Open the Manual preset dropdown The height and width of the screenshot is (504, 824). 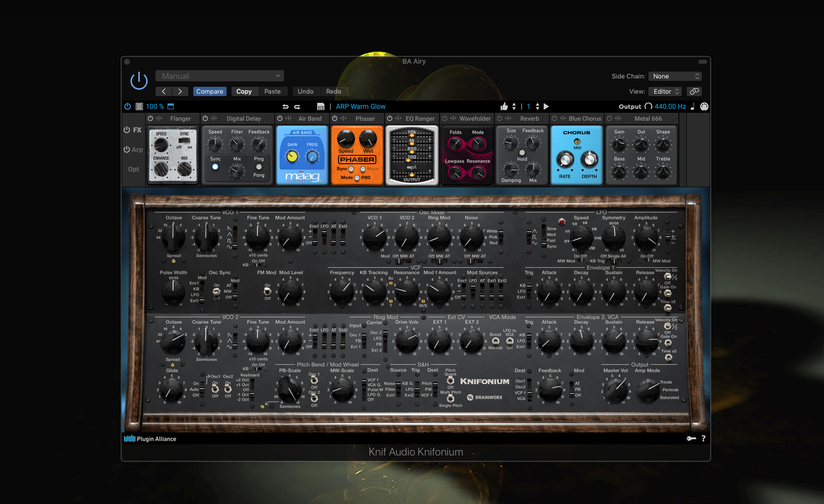(x=220, y=76)
